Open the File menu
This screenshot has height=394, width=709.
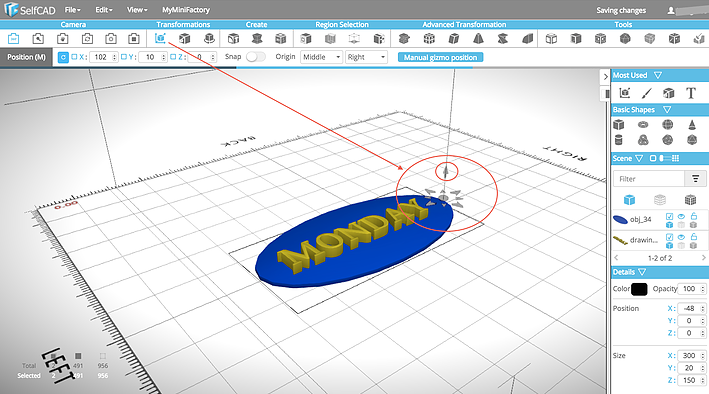(72, 9)
